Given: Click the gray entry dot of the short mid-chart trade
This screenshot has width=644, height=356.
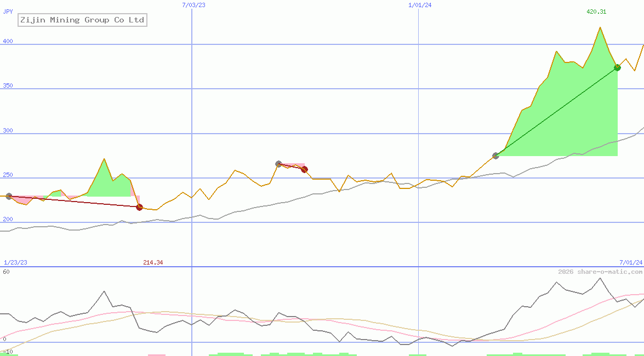Looking at the screenshot, I should [x=278, y=164].
